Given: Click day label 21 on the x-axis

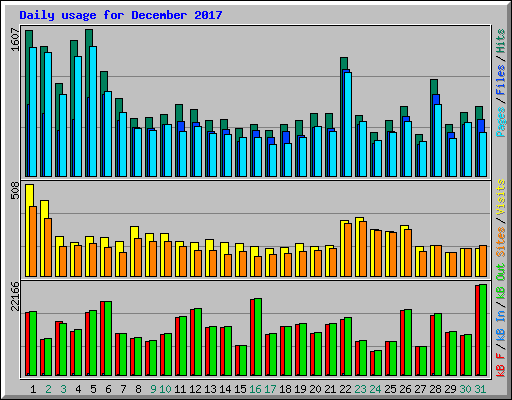Looking at the screenshot, I should (x=330, y=389).
